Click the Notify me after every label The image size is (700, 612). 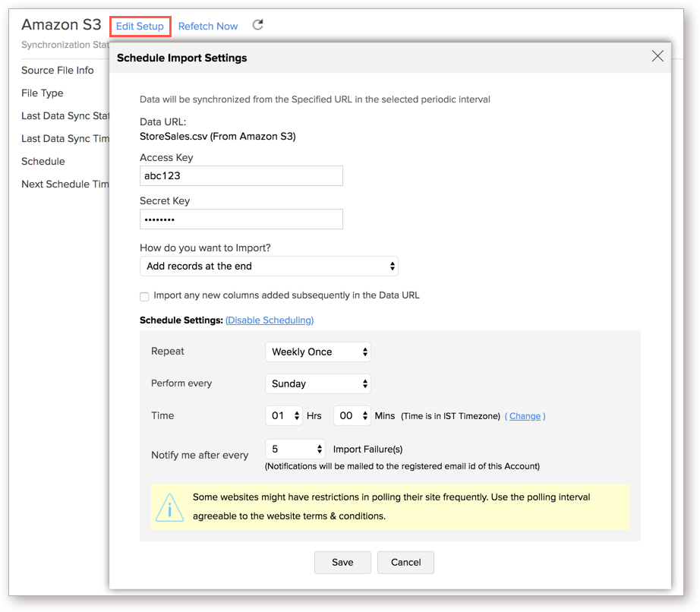click(200, 456)
